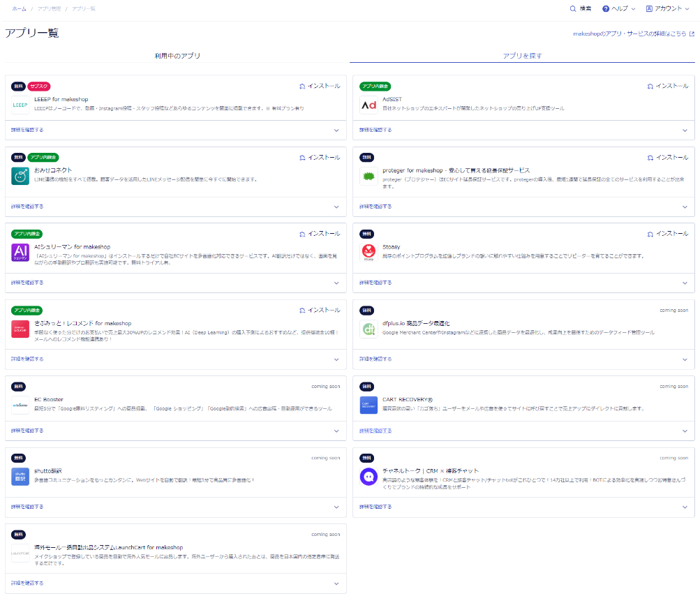Click 詳細を確認する on EC Booster card
This screenshot has width=700, height=596.
tap(27, 431)
